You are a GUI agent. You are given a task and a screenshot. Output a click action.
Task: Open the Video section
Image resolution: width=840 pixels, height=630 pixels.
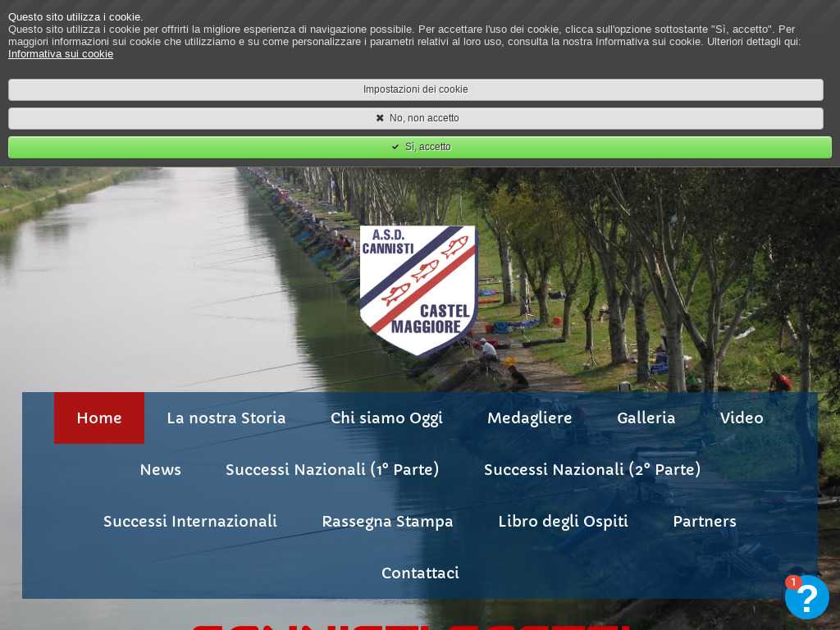pyautogui.click(x=742, y=418)
